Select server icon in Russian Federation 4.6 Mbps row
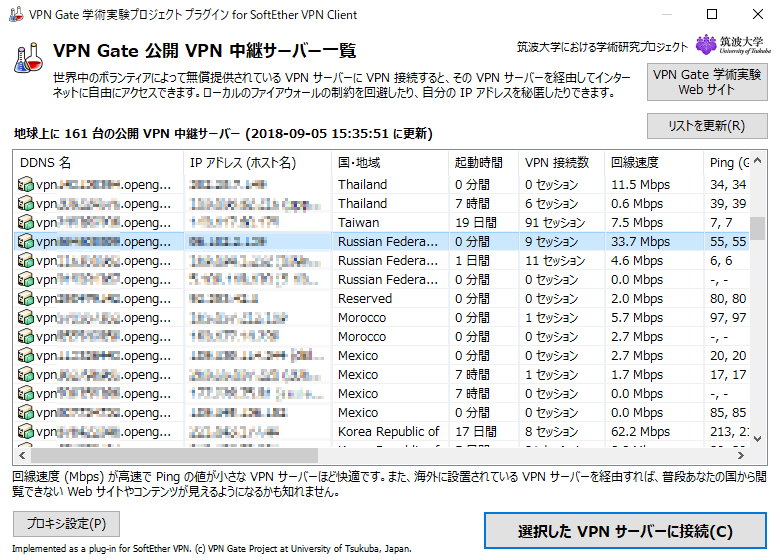 (x=25, y=261)
